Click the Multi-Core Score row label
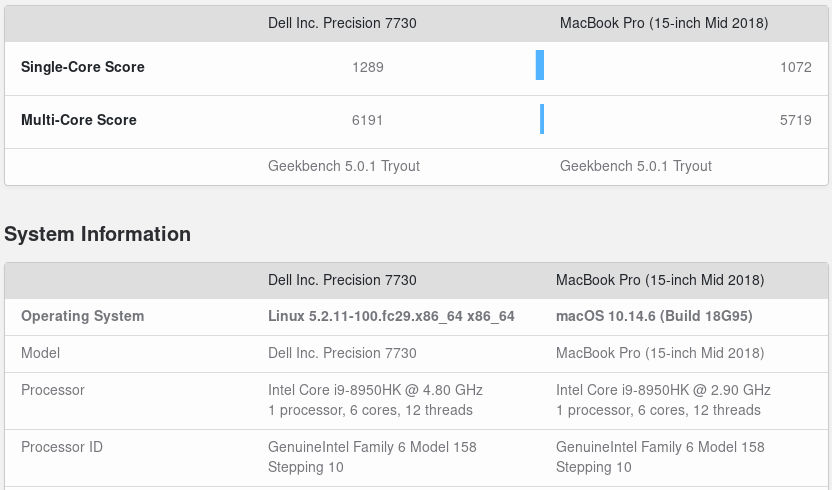 click(79, 120)
